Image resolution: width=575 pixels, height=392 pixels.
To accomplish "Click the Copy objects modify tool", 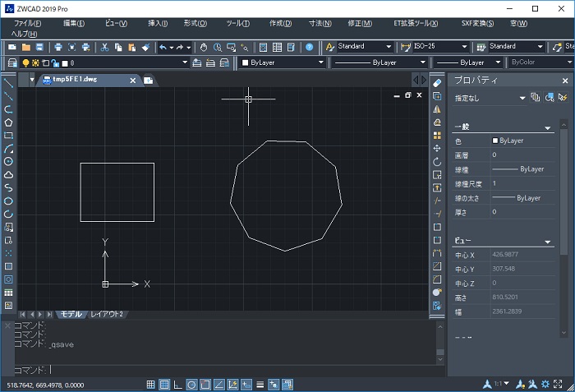I will (437, 96).
